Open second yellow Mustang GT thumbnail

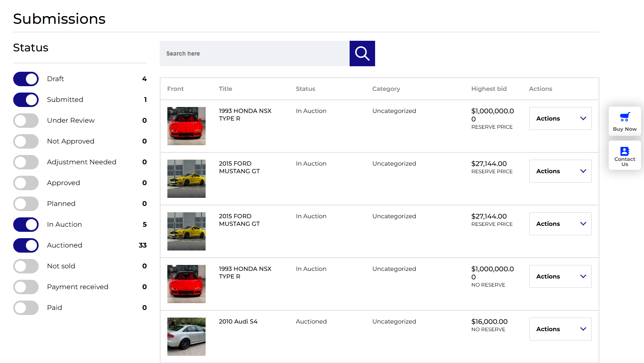tap(186, 231)
